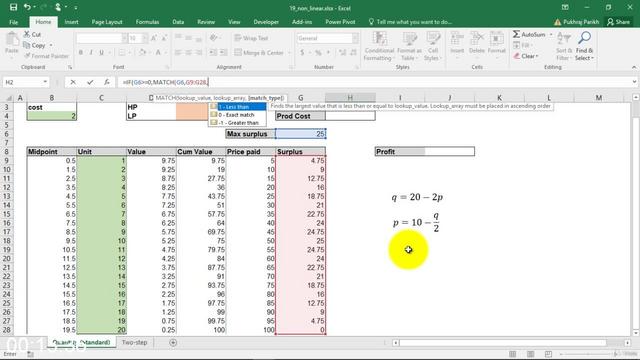
Task: Open Conditional Formatting menu
Action: (379, 47)
